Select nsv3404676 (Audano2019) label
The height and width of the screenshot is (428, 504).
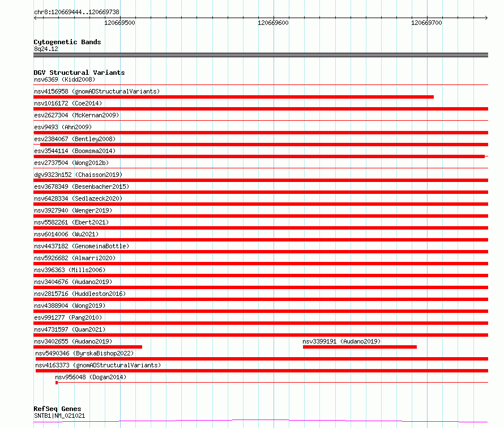pos(73,282)
